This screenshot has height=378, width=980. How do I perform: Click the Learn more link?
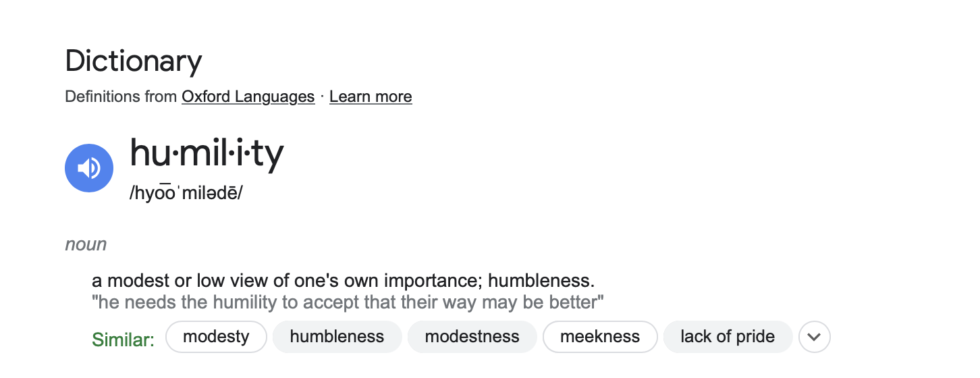[x=371, y=97]
